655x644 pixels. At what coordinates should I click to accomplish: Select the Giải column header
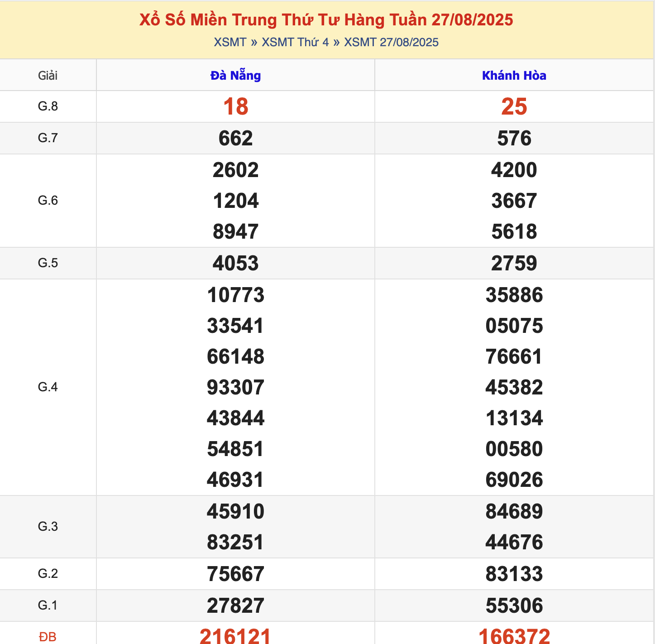click(48, 76)
